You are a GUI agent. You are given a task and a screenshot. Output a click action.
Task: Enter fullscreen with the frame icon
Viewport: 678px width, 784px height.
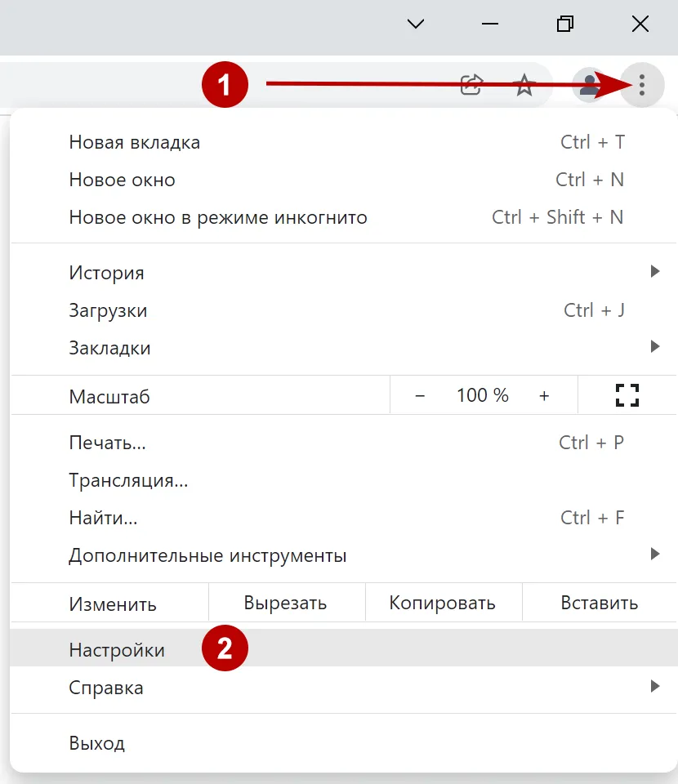(x=627, y=395)
